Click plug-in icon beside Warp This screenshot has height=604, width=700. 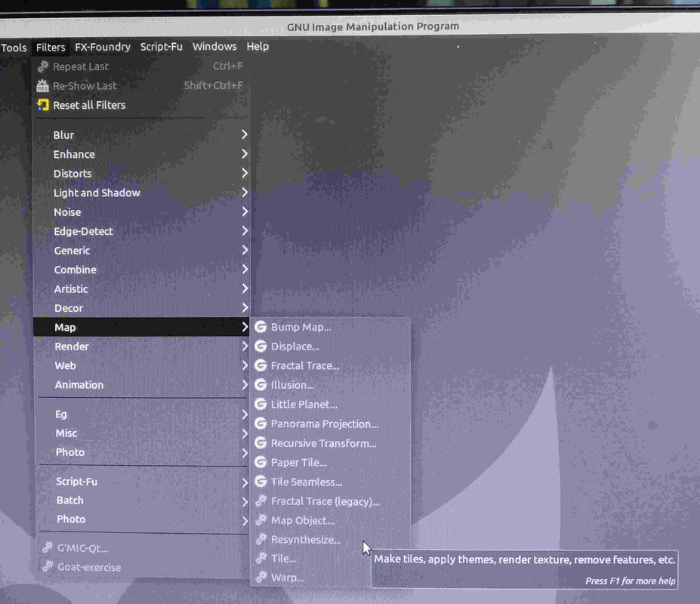point(261,577)
